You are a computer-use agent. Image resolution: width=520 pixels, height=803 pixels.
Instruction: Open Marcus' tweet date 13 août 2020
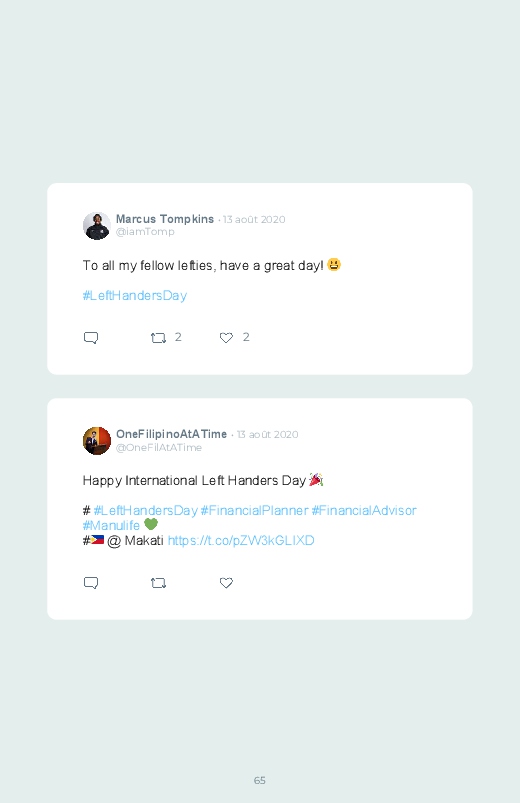[254, 220]
